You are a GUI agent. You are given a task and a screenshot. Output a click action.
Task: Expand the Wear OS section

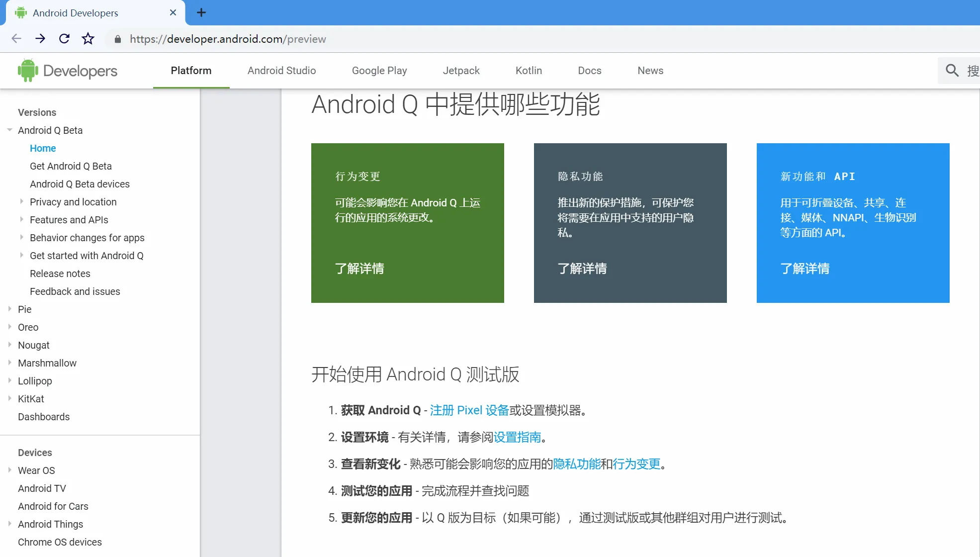pos(9,470)
